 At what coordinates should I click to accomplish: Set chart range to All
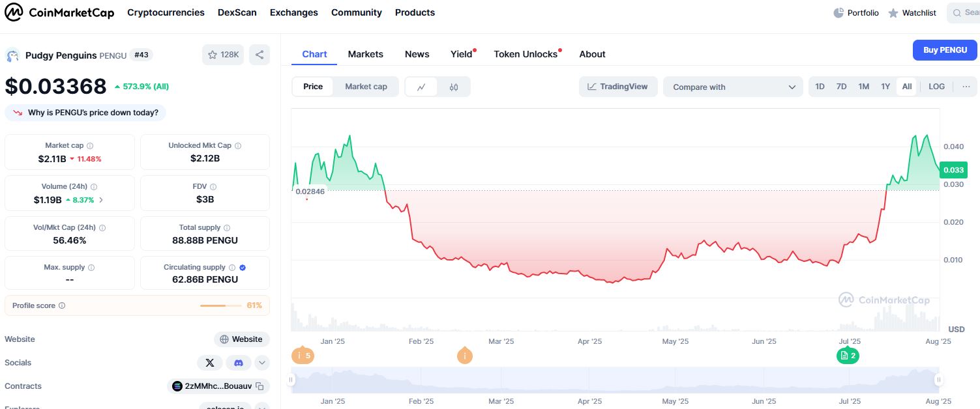(x=907, y=87)
